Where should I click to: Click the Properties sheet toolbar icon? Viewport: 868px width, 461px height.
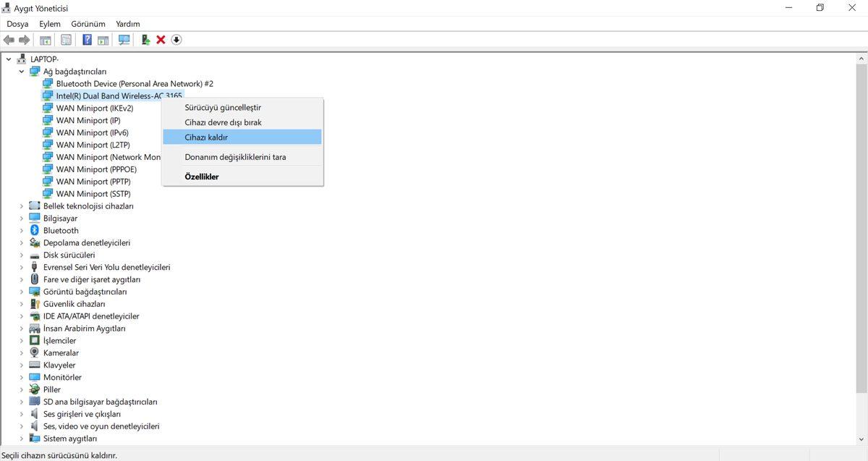[66, 40]
